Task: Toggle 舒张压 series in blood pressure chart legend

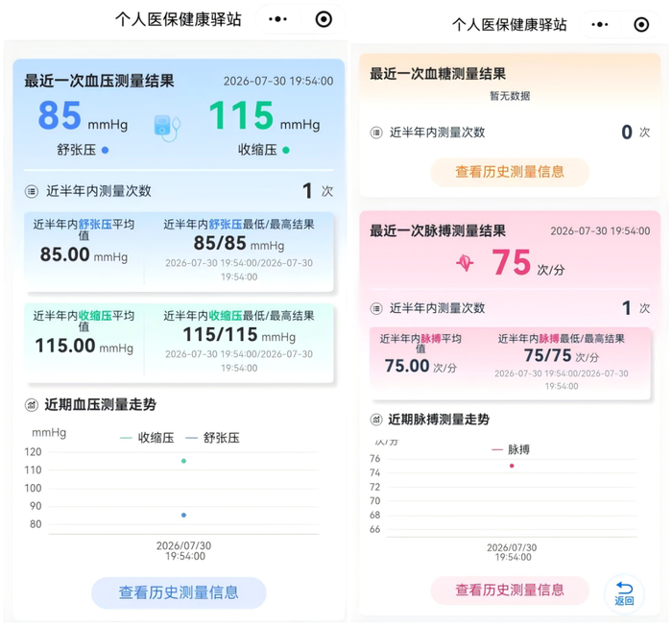Action: [x=212, y=438]
